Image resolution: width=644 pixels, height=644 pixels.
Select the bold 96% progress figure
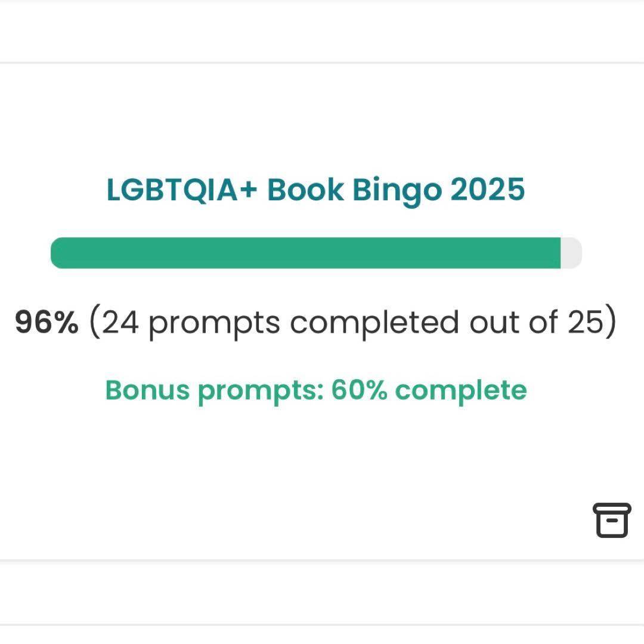click(x=47, y=322)
